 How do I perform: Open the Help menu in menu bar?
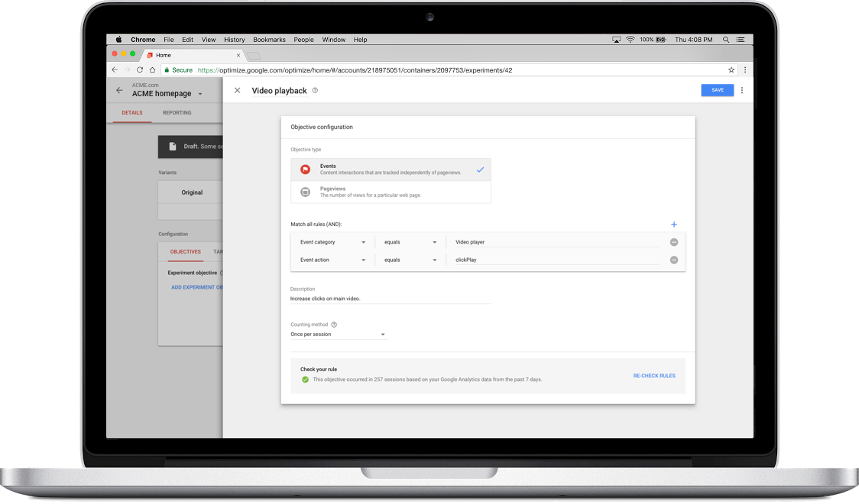click(360, 40)
